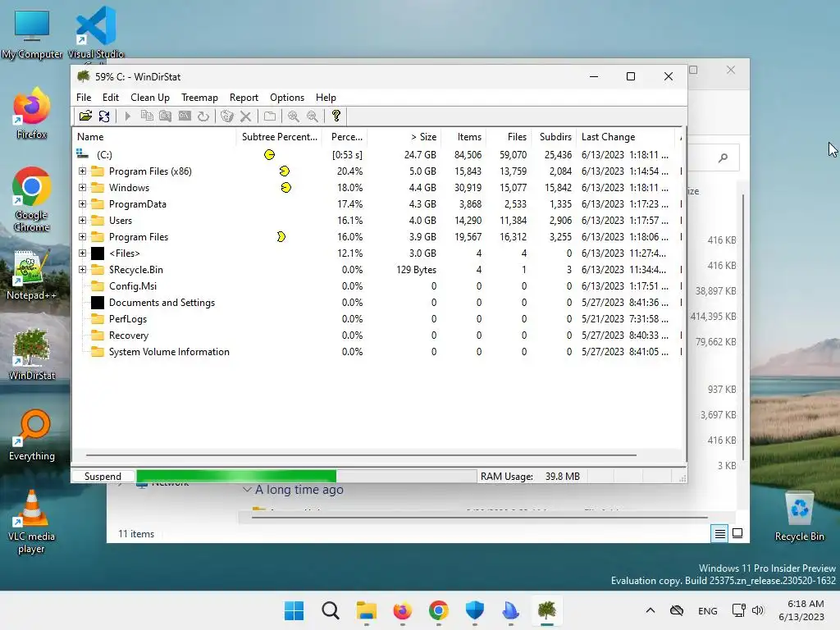Open the Clean Up menu
This screenshot has height=630, width=840.
coord(150,98)
